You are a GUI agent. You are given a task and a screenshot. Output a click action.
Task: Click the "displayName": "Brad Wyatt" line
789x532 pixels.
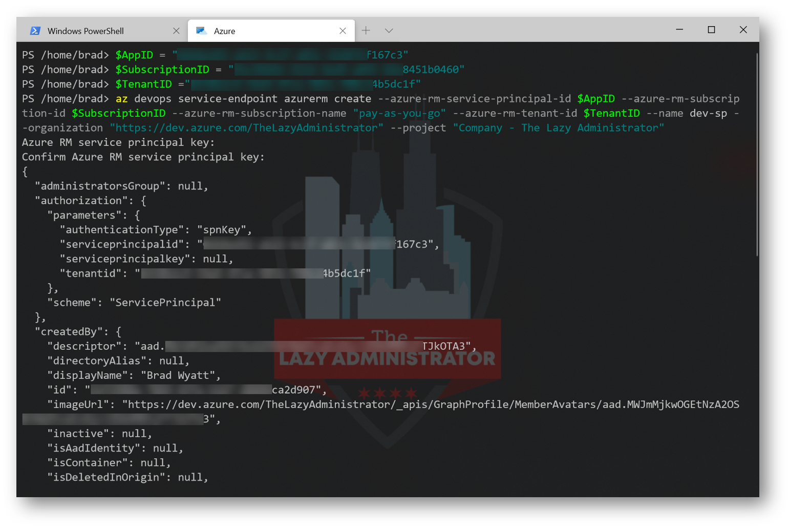(x=134, y=375)
